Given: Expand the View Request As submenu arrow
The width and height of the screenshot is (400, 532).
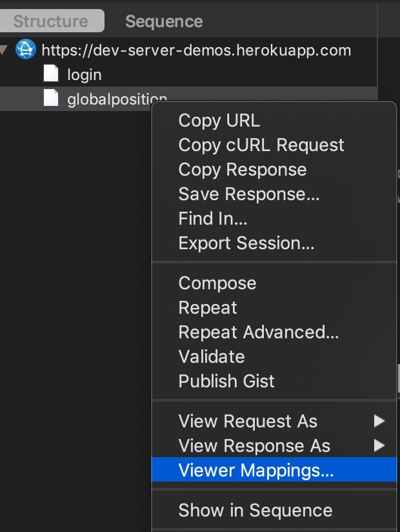Looking at the screenshot, I should coord(379,421).
